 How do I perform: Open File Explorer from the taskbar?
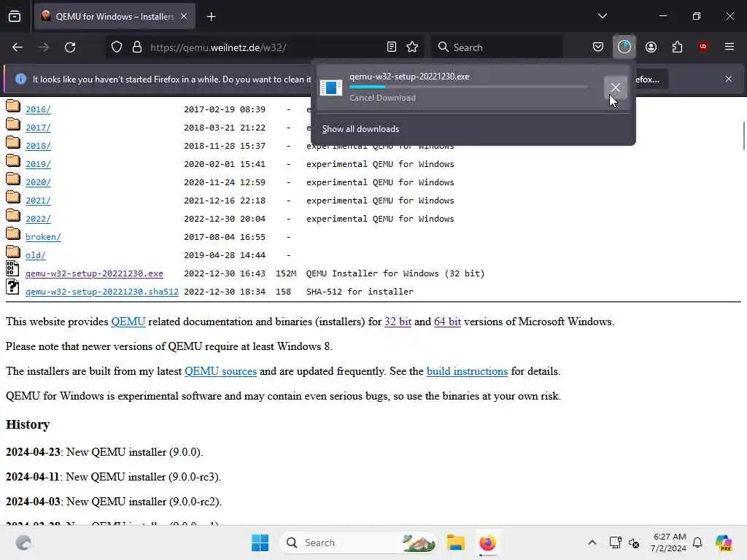click(x=455, y=542)
